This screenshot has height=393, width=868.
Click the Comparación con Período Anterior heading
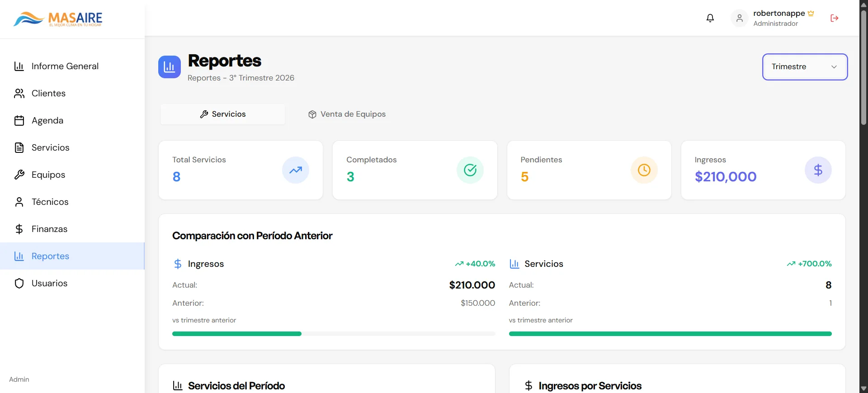(x=252, y=236)
